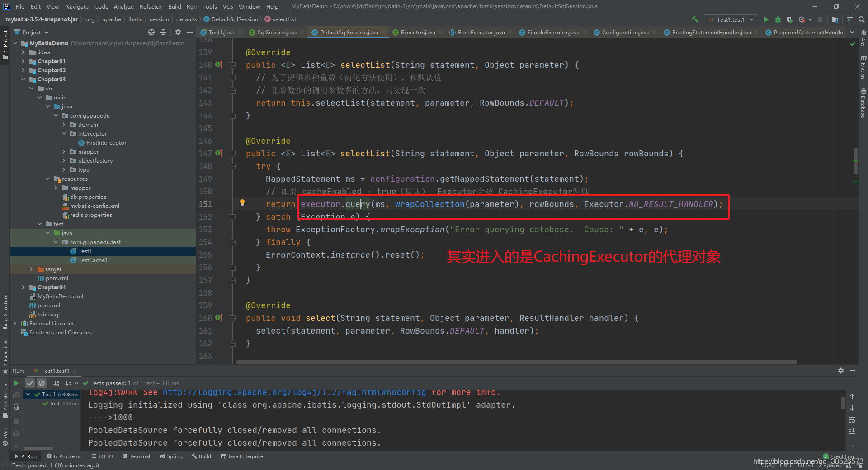
Task: Click locate-file crosshair icon in Project panel
Action: 151,32
